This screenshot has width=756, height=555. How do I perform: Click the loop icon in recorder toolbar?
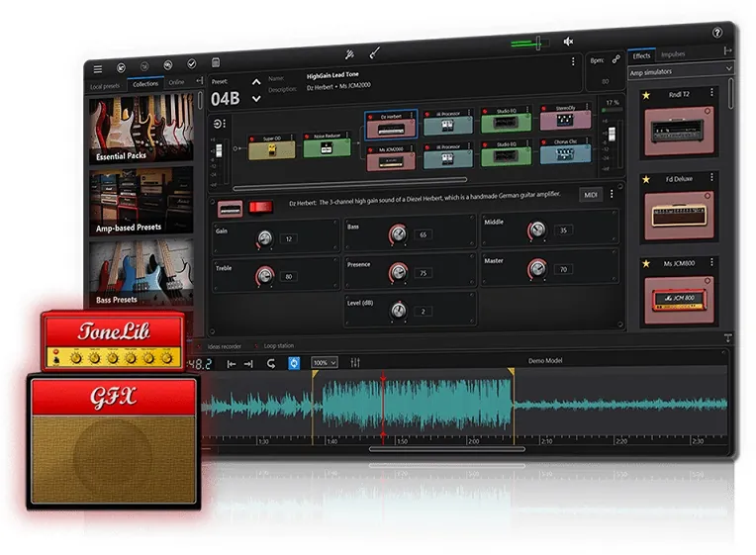[271, 364]
